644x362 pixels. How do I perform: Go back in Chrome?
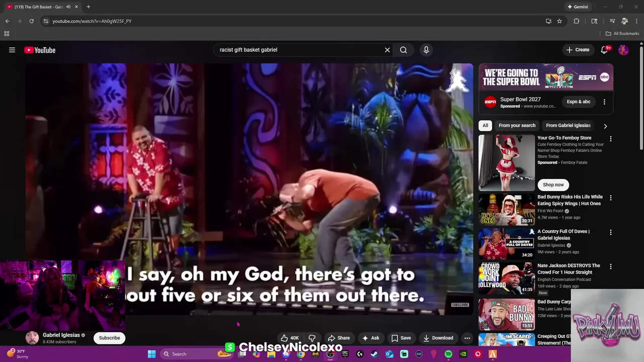pyautogui.click(x=7, y=21)
